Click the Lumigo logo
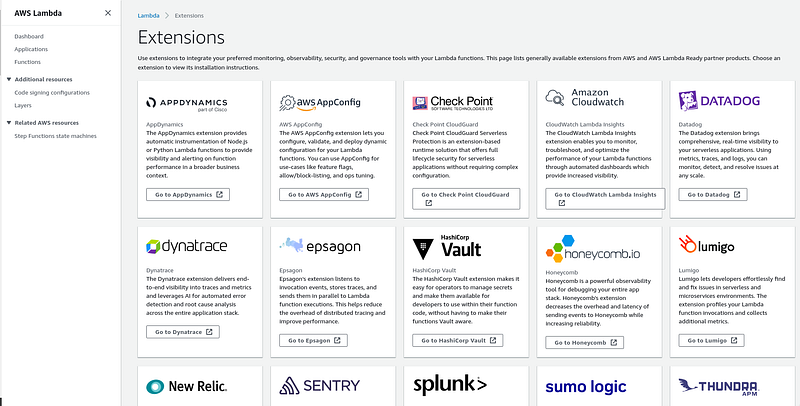Viewport: 800px width, 406px height. point(707,245)
